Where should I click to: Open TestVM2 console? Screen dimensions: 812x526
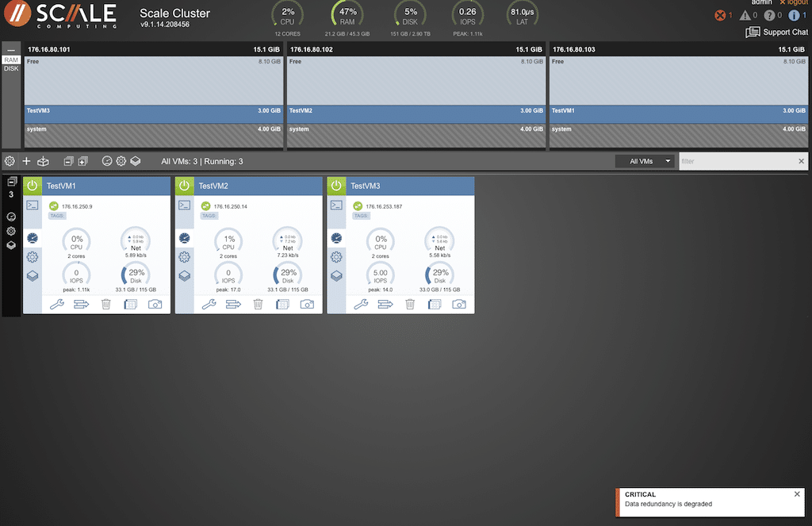click(x=184, y=205)
